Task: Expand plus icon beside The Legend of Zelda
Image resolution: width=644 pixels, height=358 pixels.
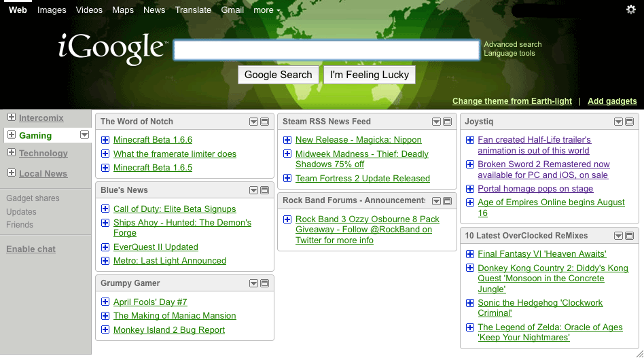Action: pyautogui.click(x=470, y=327)
